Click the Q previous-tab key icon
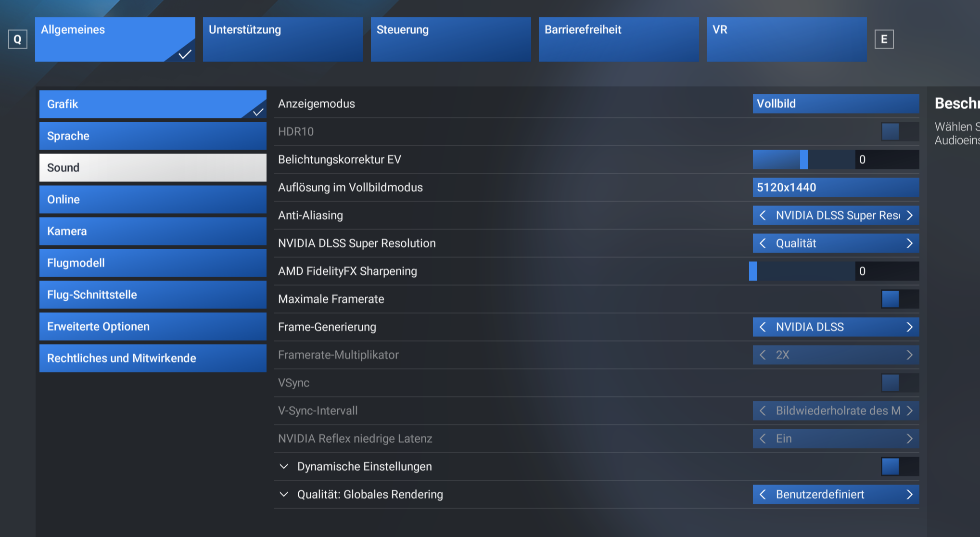 coord(18,39)
